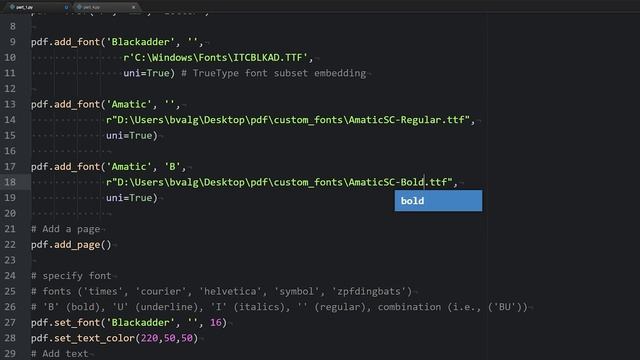Click the '# Add text' comment on line 29
Viewport: 640px width, 360px height.
pyautogui.click(x=60, y=353)
